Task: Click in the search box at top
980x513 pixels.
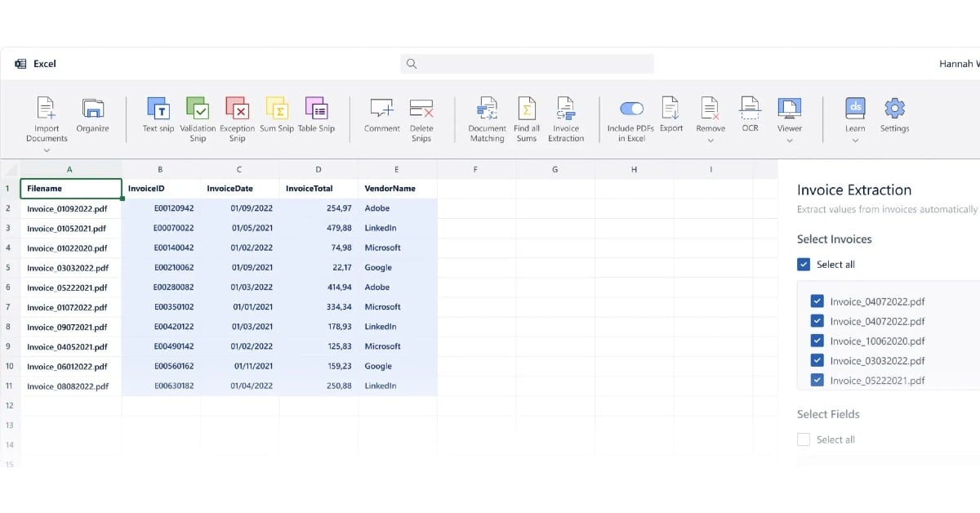Action: [x=527, y=64]
